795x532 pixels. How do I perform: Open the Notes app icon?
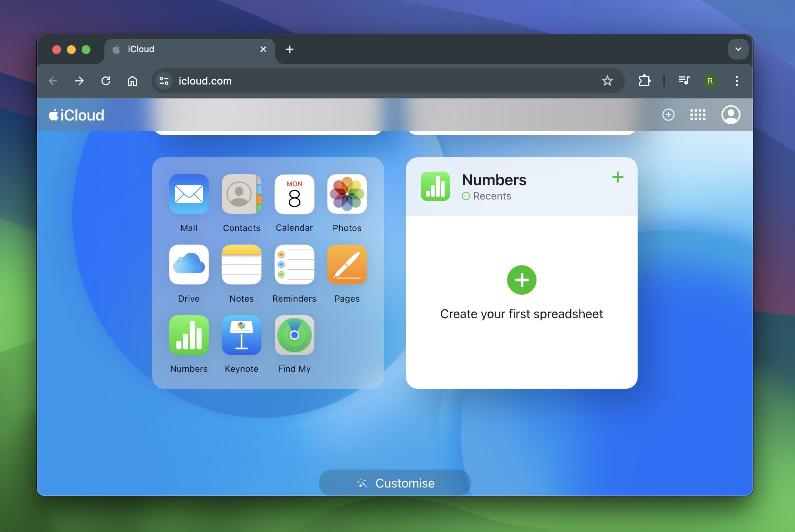click(241, 265)
